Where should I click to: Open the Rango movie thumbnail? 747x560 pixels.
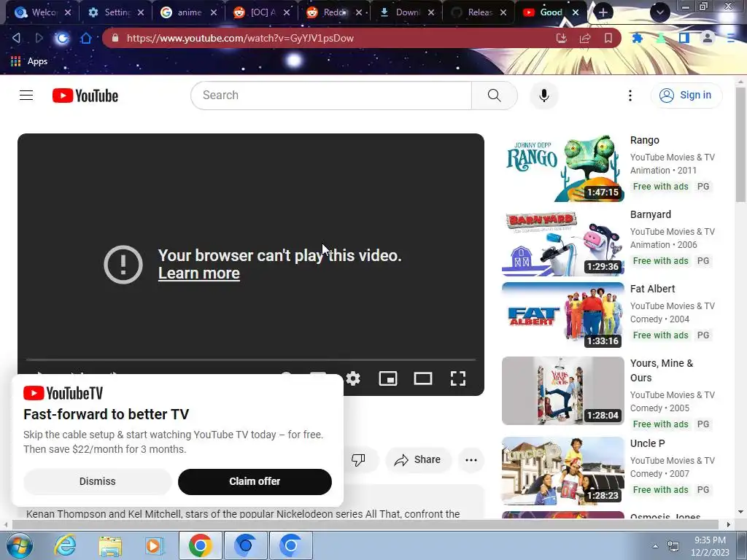coord(562,168)
